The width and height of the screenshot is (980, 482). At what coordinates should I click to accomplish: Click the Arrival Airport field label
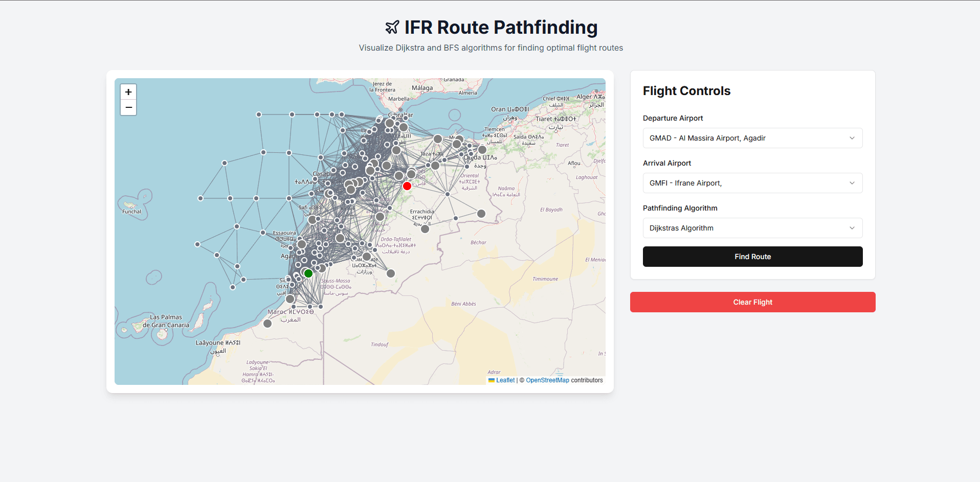(x=666, y=163)
